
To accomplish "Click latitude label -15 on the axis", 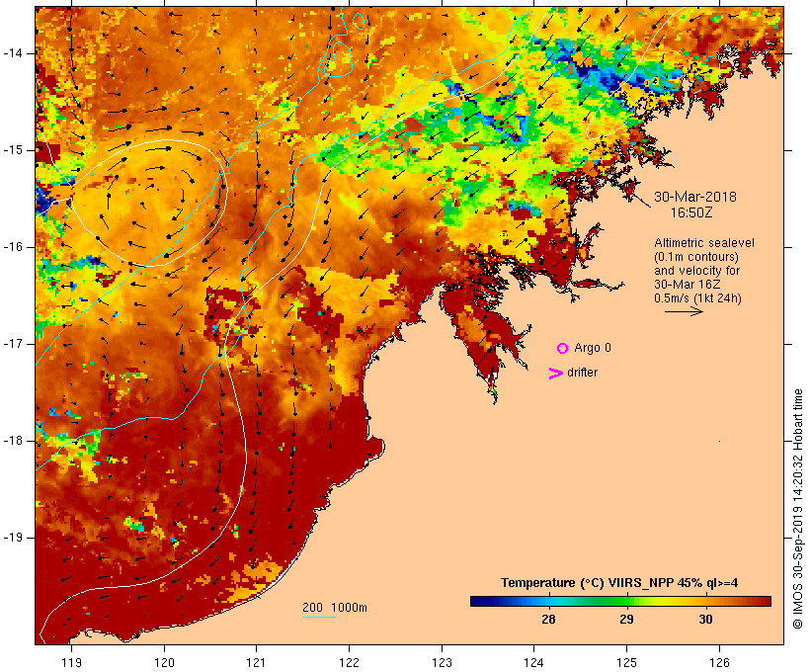I will pyautogui.click(x=13, y=150).
